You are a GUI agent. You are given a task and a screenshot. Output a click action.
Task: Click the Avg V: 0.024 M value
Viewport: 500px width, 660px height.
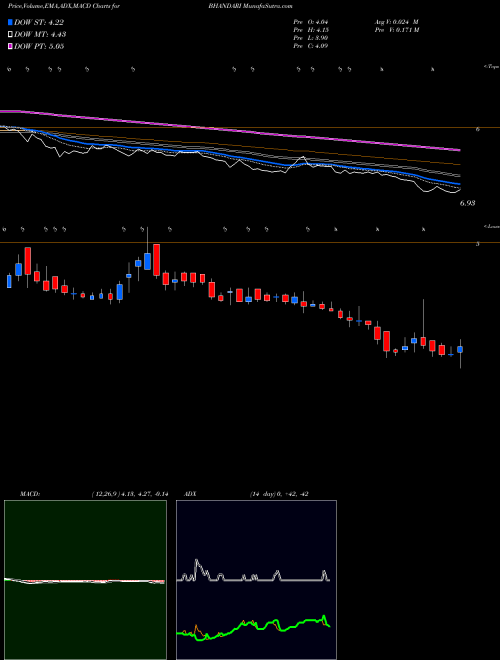click(x=396, y=22)
